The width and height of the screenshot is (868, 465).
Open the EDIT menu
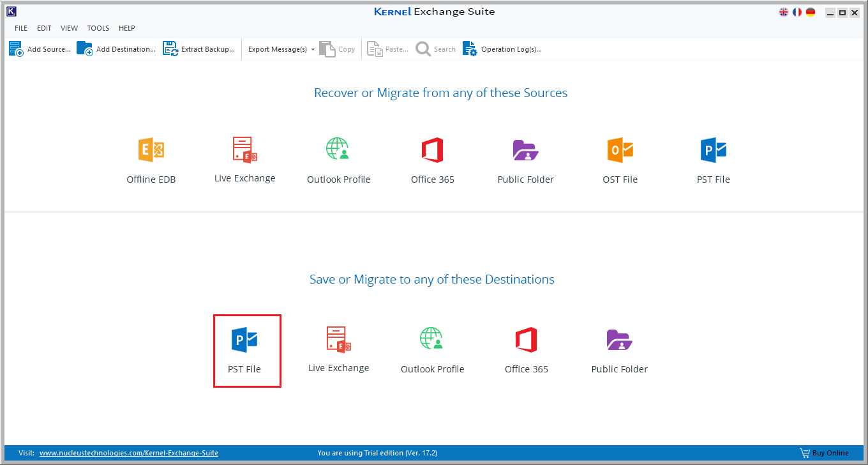point(44,28)
